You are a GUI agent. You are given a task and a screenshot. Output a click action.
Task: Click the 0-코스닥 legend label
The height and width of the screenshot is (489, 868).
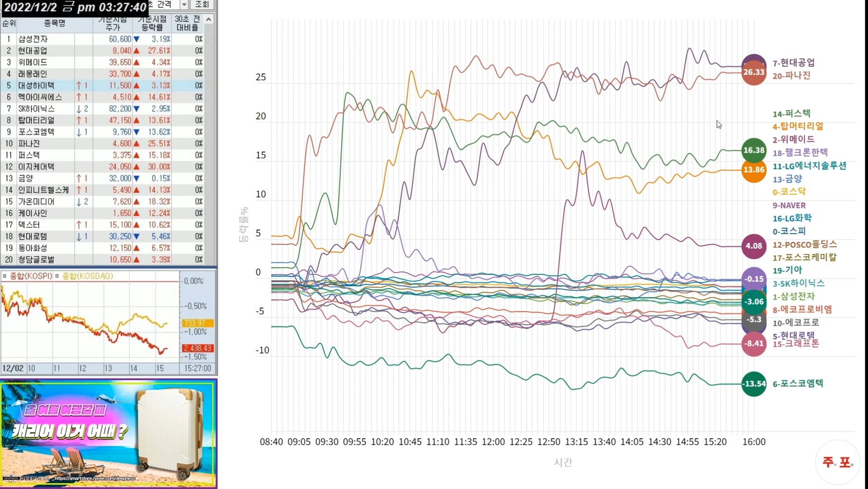point(789,192)
